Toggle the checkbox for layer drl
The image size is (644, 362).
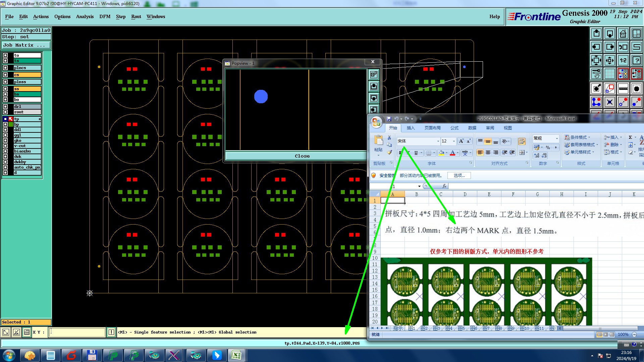[x=5, y=107]
